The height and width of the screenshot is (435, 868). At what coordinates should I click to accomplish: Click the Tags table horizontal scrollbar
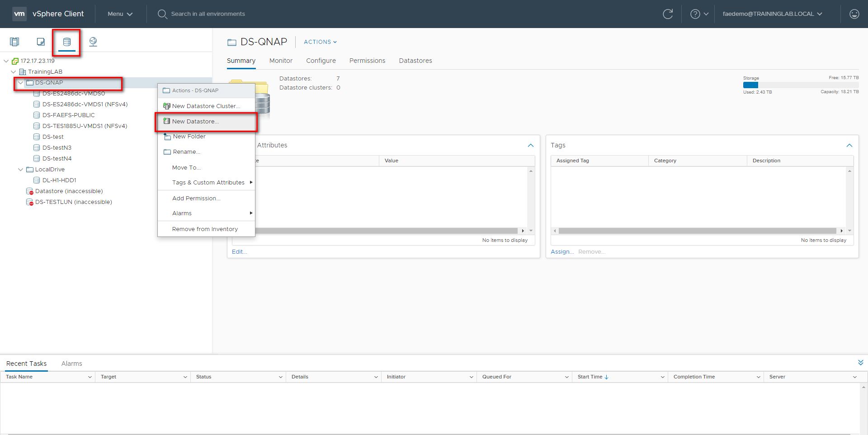698,231
